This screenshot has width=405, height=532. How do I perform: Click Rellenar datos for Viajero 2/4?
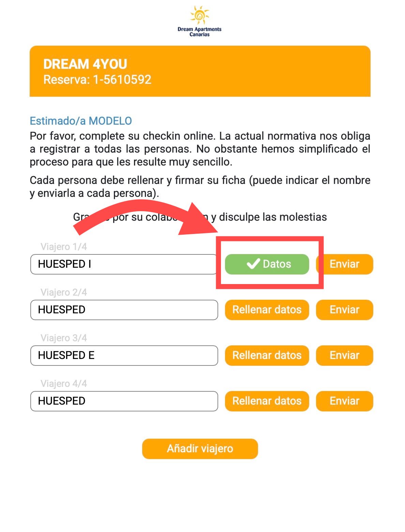267,310
